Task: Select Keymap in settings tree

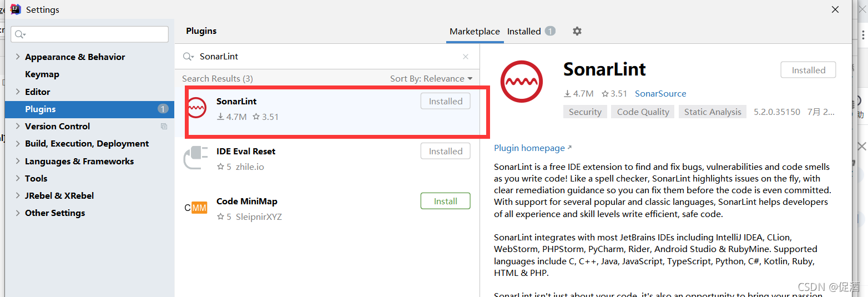Action: 42,74
